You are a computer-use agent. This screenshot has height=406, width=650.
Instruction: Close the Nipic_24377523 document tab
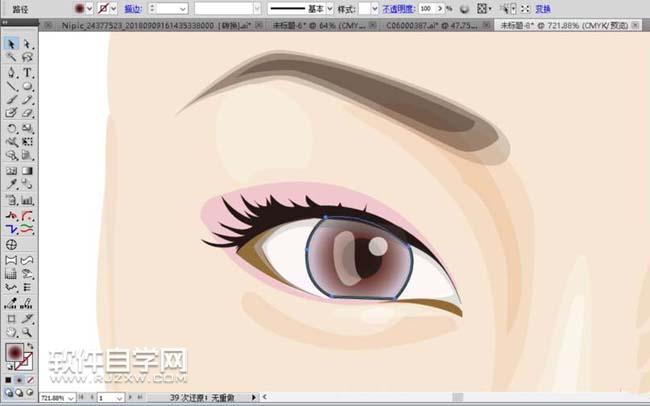(x=259, y=26)
